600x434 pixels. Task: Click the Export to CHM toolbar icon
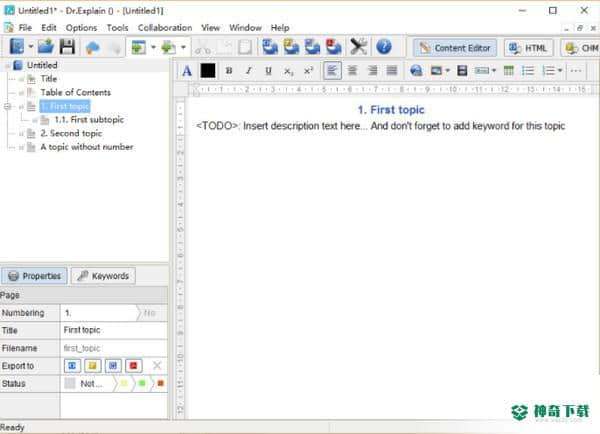click(x=291, y=47)
